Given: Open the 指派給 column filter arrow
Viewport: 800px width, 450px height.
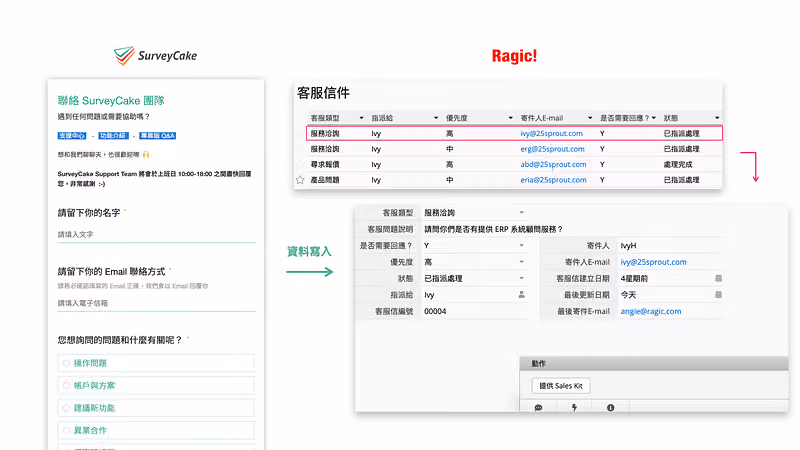Looking at the screenshot, I should pyautogui.click(x=436, y=118).
